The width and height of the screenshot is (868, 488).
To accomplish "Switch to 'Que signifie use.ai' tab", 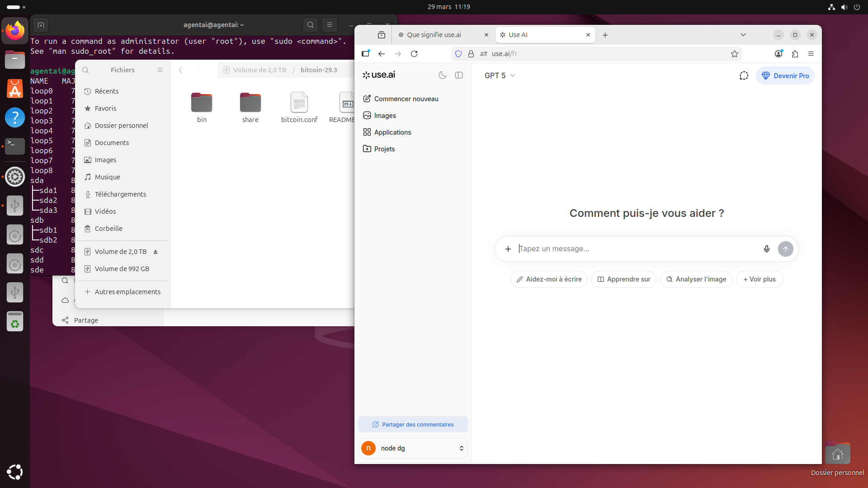I will pyautogui.click(x=434, y=35).
